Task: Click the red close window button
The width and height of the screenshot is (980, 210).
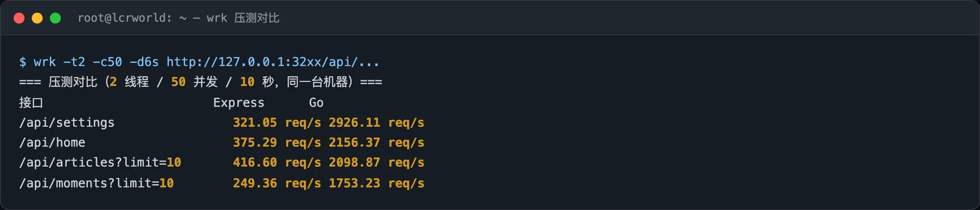Action: [x=19, y=18]
